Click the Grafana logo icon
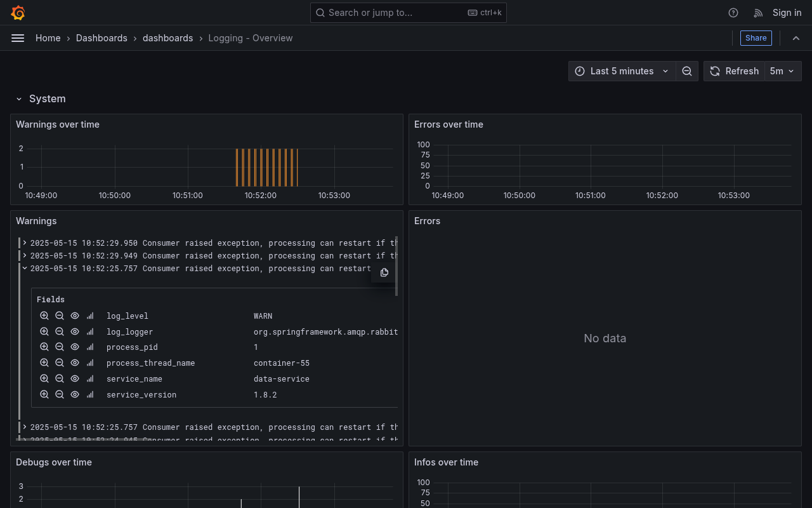This screenshot has width=812, height=508. [x=18, y=13]
